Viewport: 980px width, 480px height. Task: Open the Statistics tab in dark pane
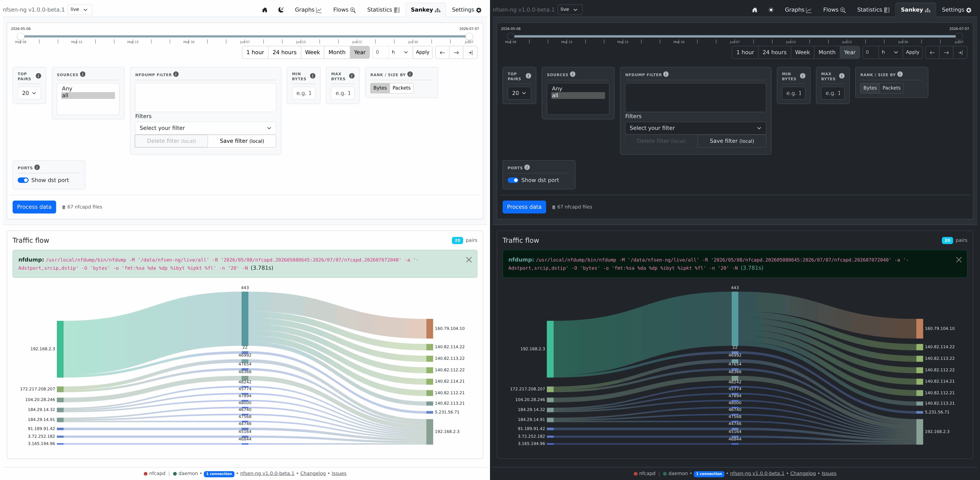[873, 10]
